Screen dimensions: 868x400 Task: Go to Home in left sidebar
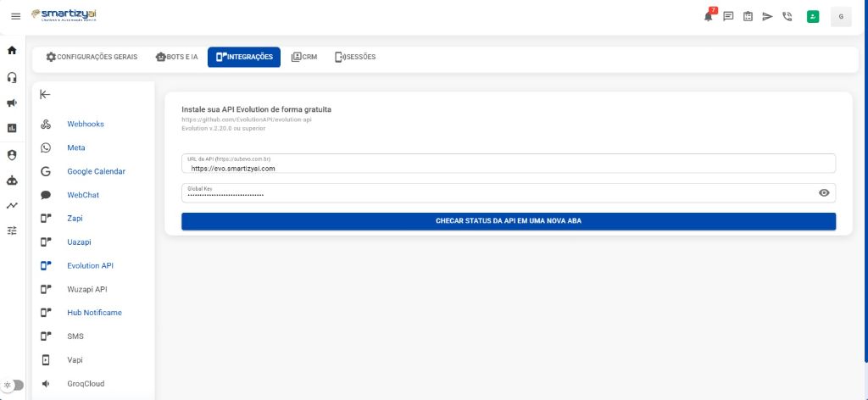12,50
